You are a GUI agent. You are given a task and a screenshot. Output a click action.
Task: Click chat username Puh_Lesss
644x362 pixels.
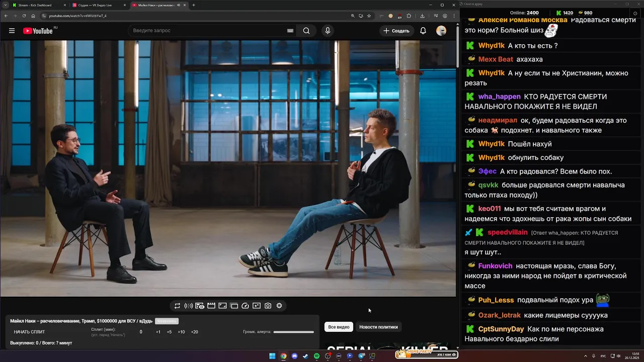tap(496, 300)
